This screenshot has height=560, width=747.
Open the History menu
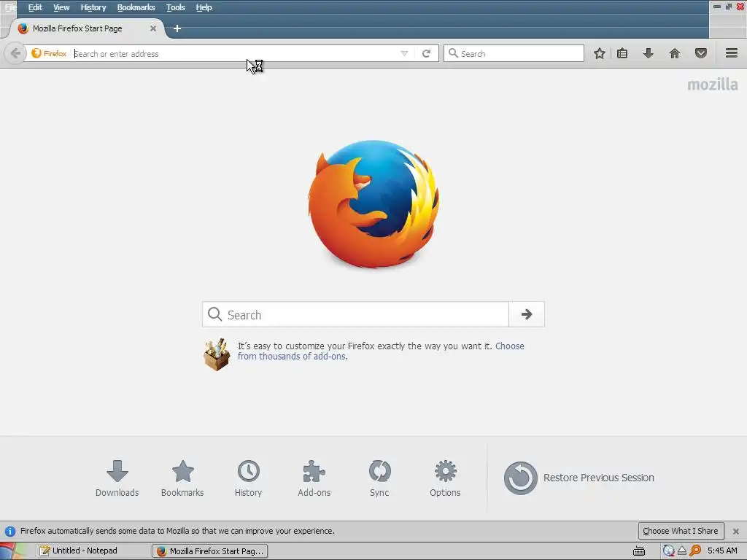point(93,7)
